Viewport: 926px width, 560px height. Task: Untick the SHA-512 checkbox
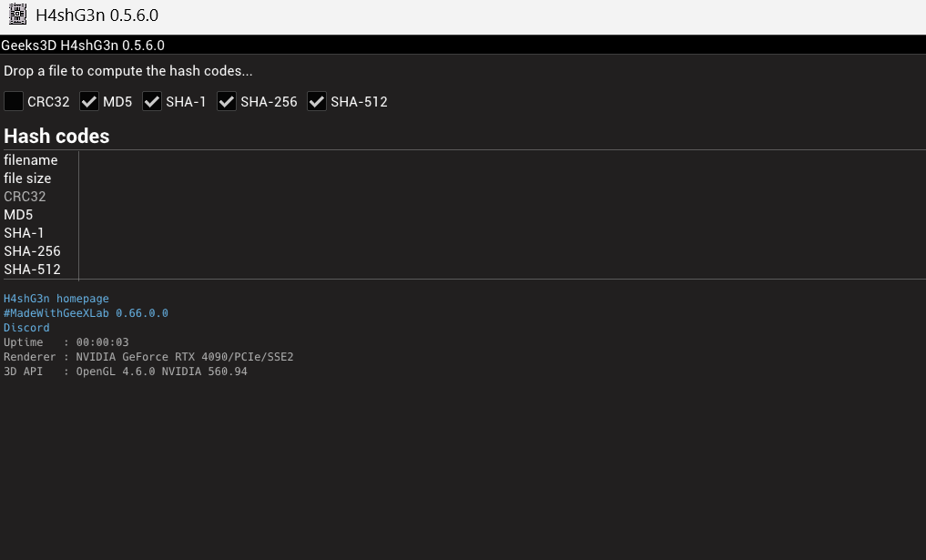pyautogui.click(x=317, y=101)
